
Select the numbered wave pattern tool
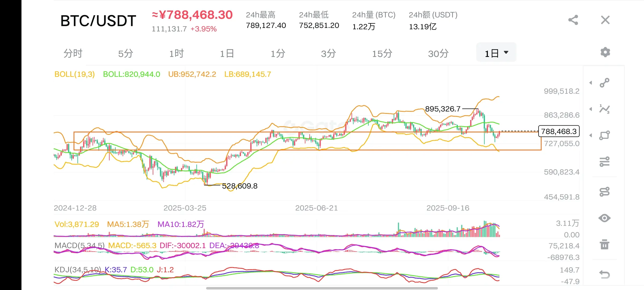click(605, 109)
